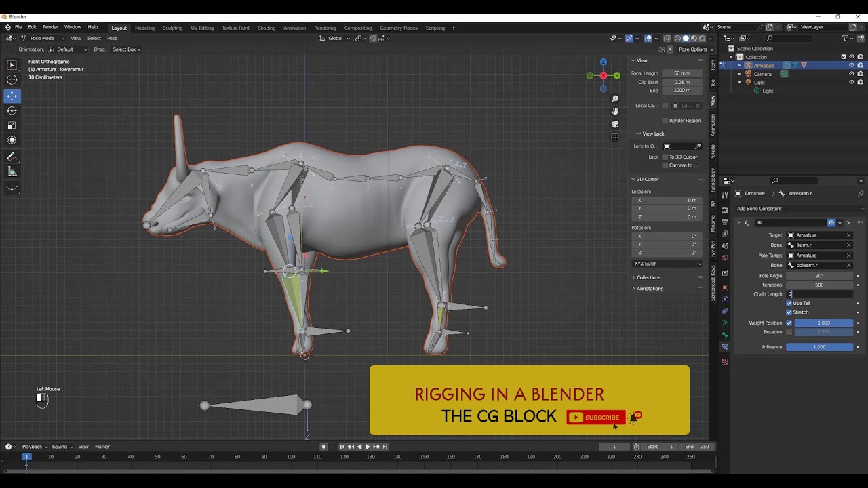Open the Object Data armature properties tab
The height and width of the screenshot is (488, 868).
[x=724, y=323]
